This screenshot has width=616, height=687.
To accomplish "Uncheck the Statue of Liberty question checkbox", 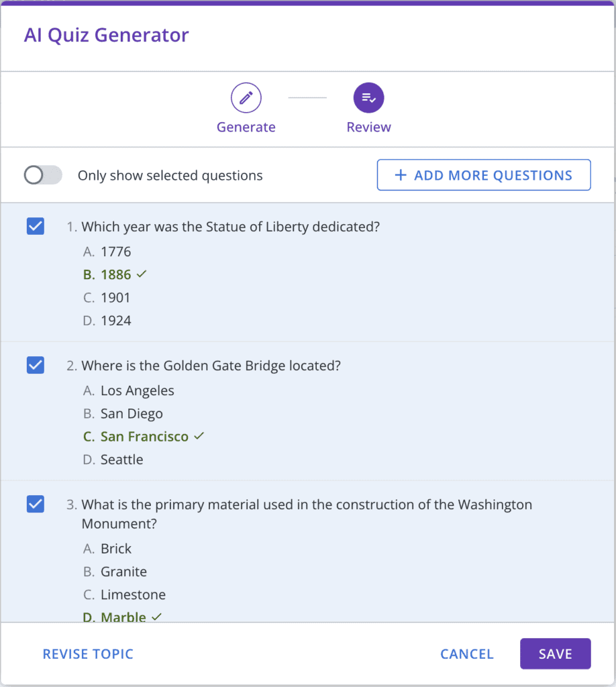I will [x=36, y=227].
